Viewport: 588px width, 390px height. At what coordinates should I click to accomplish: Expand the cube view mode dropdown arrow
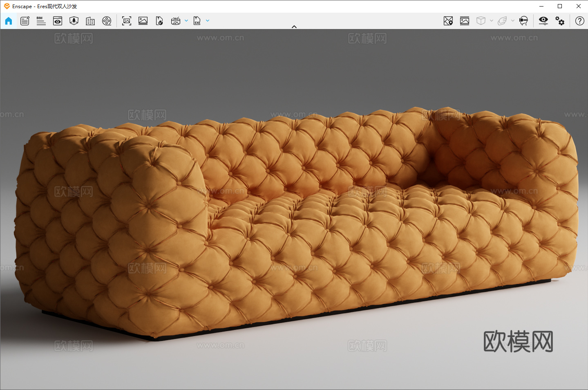click(x=492, y=21)
